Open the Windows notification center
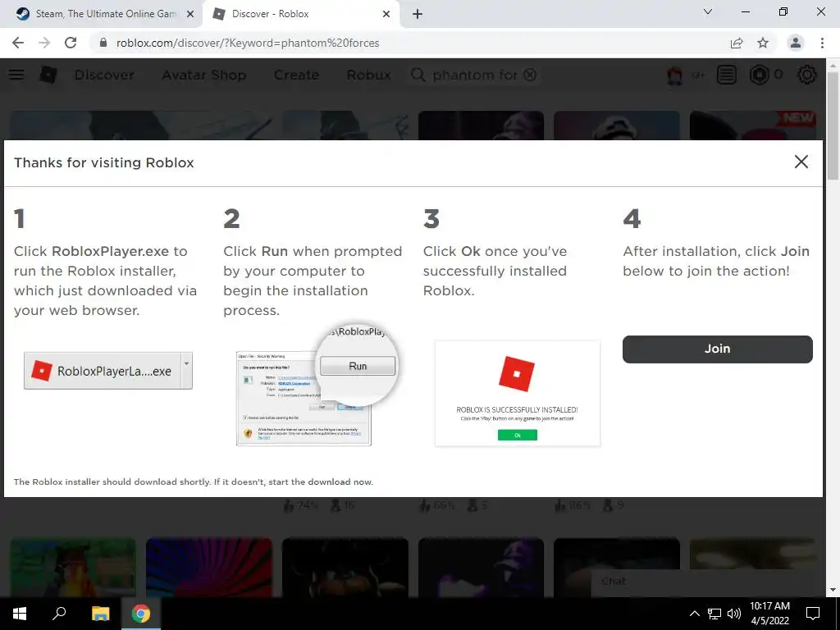The height and width of the screenshot is (630, 840). 813,614
